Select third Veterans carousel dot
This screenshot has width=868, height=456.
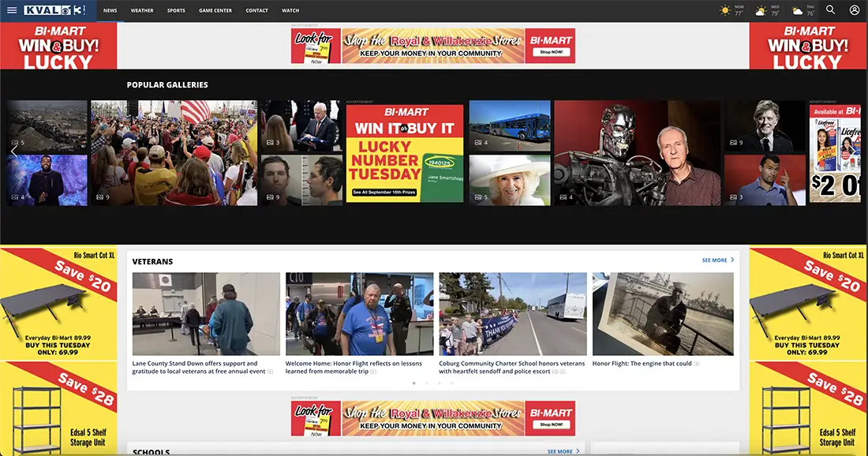[x=439, y=383]
